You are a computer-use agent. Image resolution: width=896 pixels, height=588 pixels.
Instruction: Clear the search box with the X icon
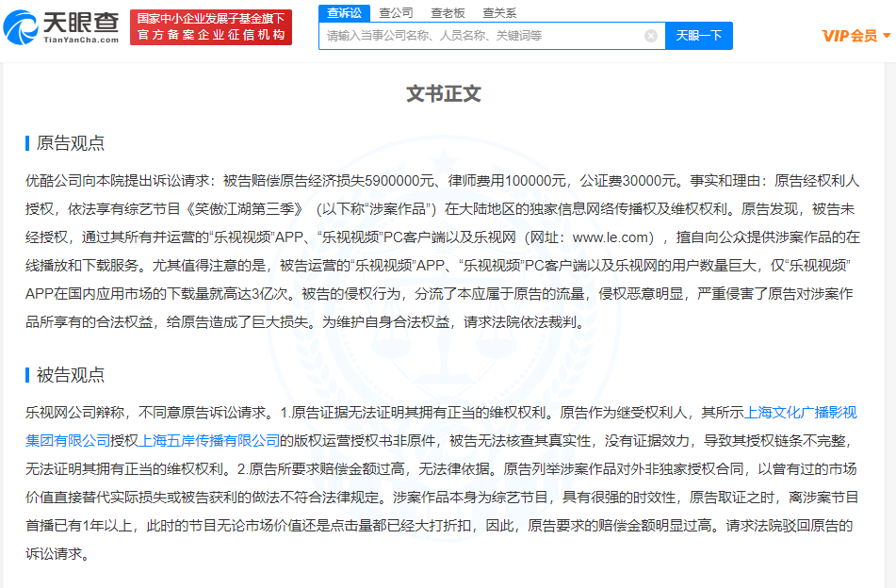click(651, 36)
